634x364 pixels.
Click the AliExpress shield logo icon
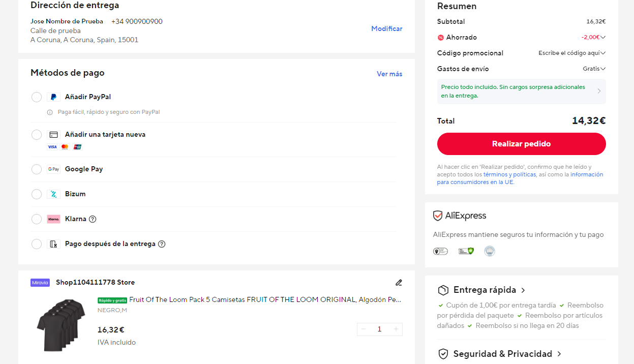pos(438,216)
